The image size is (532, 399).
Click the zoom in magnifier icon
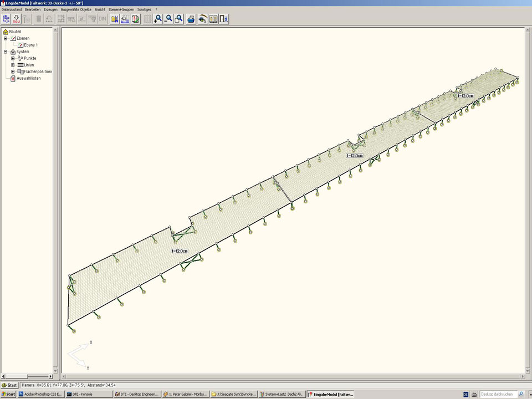tap(158, 19)
